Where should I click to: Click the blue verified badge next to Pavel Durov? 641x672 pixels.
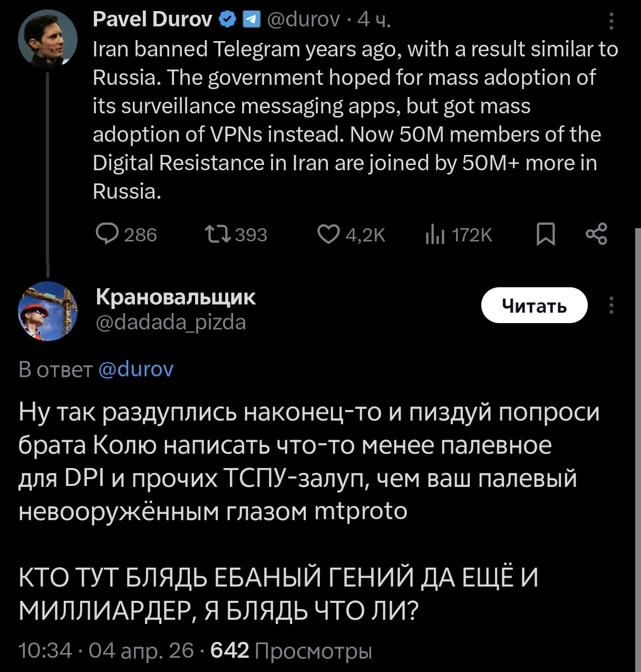(x=227, y=20)
